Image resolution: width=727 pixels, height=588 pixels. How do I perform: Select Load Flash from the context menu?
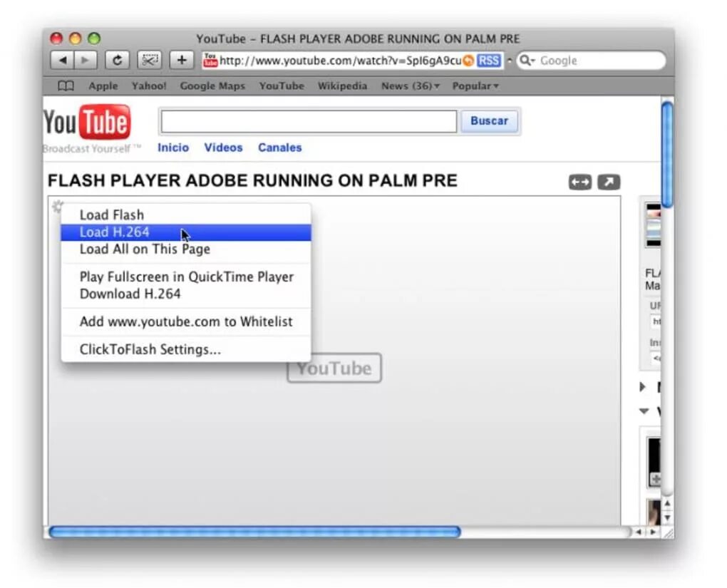112,215
